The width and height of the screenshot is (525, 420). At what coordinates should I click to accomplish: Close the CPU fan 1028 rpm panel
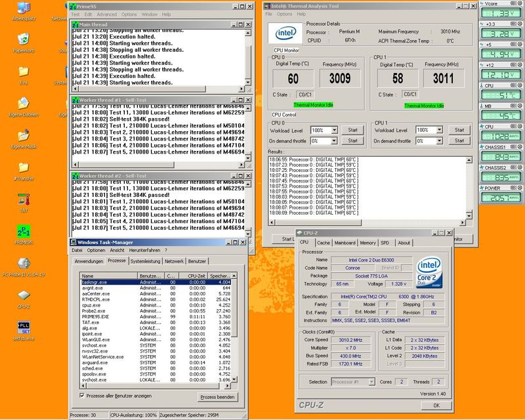(x=520, y=126)
